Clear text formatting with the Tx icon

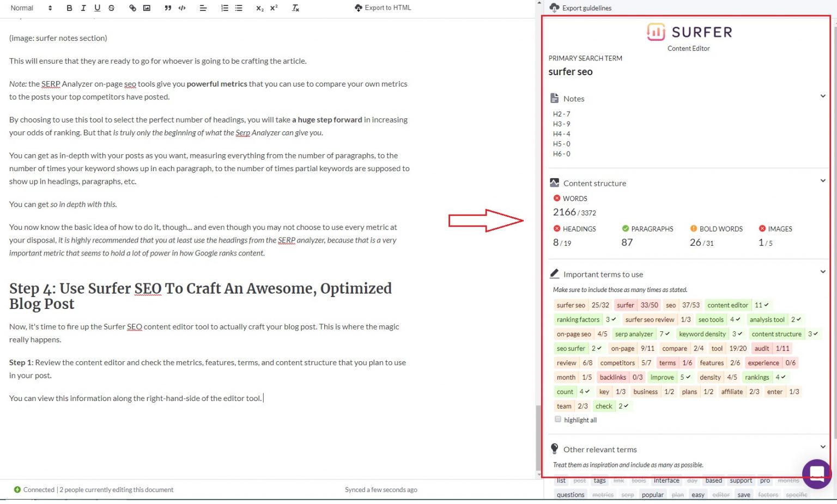[x=295, y=8]
